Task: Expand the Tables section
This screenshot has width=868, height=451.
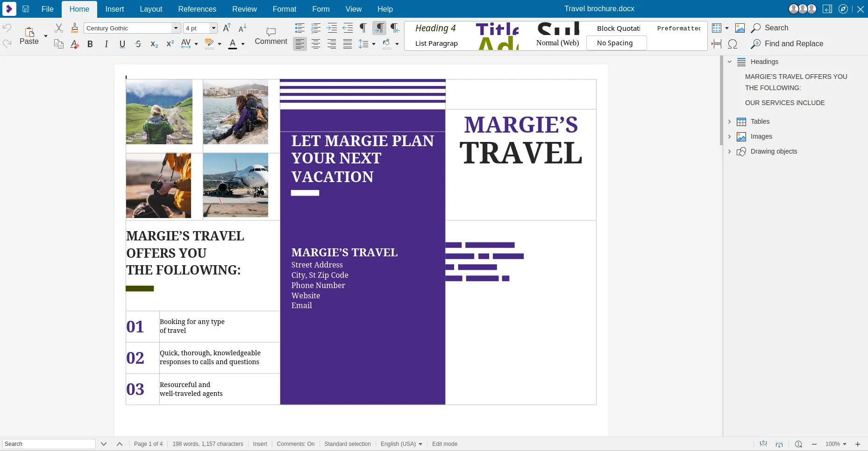Action: [x=730, y=121]
